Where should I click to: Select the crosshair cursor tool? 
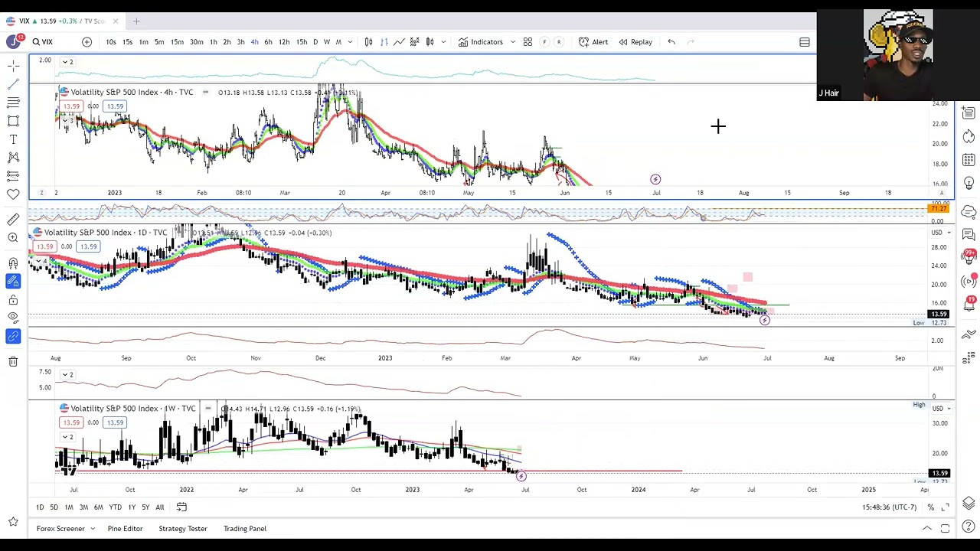point(13,66)
